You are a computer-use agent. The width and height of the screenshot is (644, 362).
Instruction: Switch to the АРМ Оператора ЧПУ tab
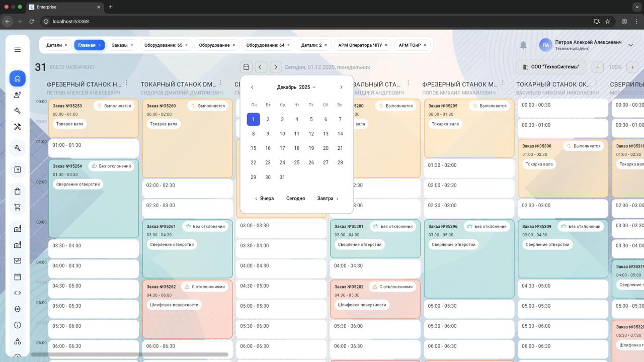(x=360, y=45)
